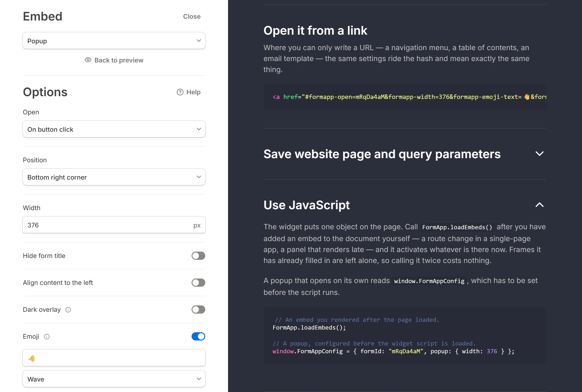The image size is (582, 392).
Task: Click the Help question mark icon
Action: click(180, 92)
